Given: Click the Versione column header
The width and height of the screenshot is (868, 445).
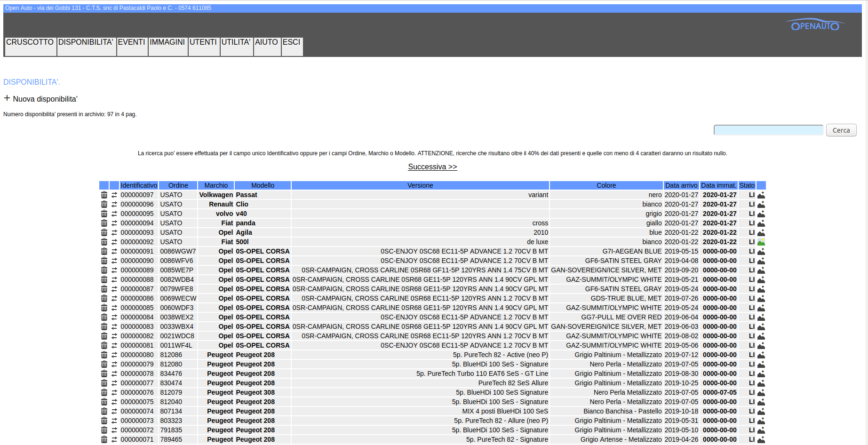Looking at the screenshot, I should 420,185.
